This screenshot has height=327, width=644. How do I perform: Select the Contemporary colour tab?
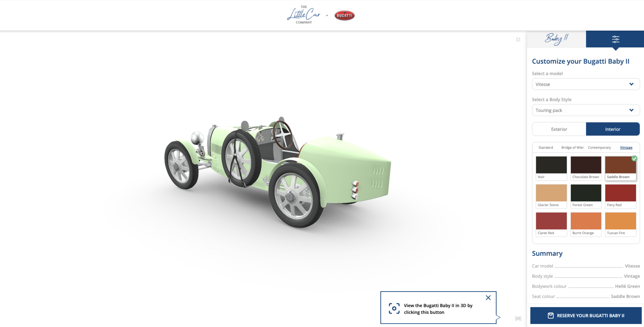click(x=599, y=148)
